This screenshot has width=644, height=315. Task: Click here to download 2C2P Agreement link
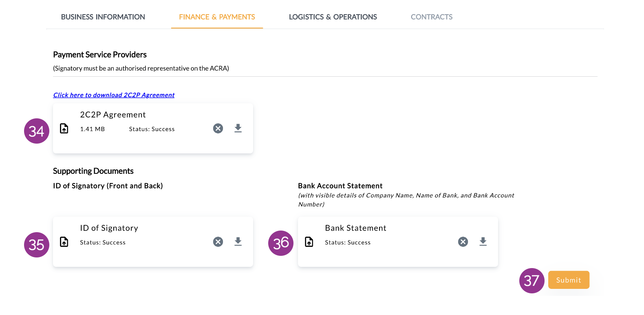click(114, 95)
